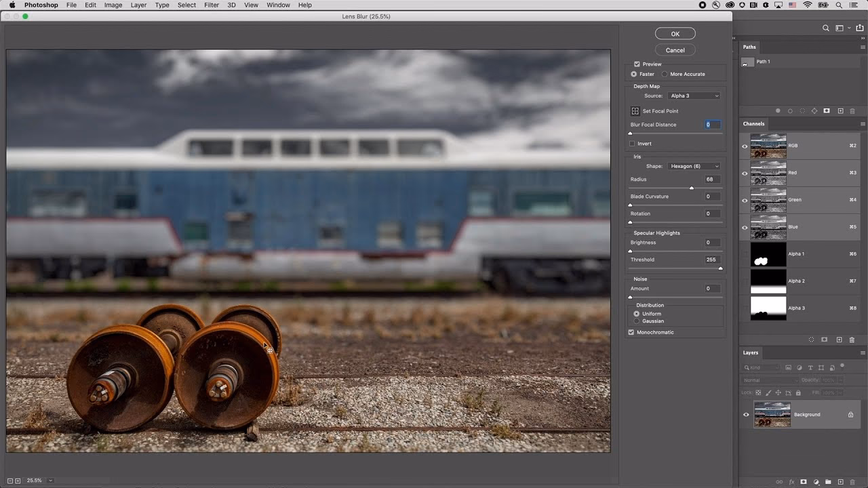Screen dimensions: 868x488
Task: Click the Cancel button
Action: point(674,49)
